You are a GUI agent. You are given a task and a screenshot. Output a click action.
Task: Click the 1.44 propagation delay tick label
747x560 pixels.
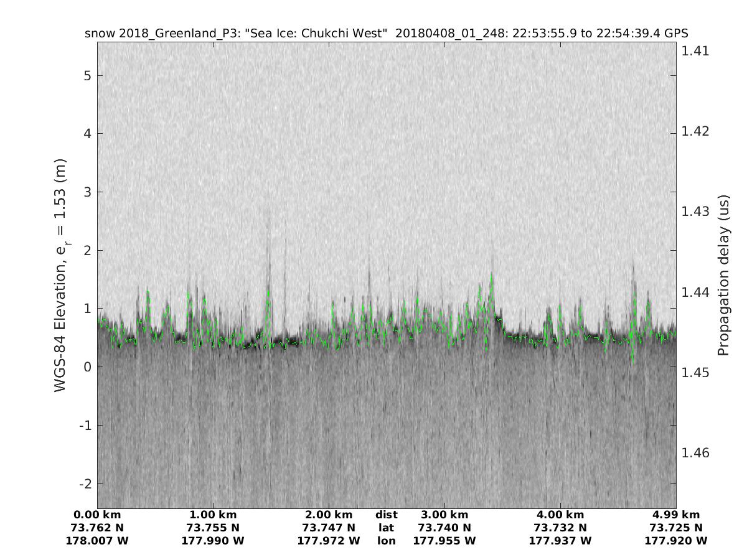click(x=695, y=292)
